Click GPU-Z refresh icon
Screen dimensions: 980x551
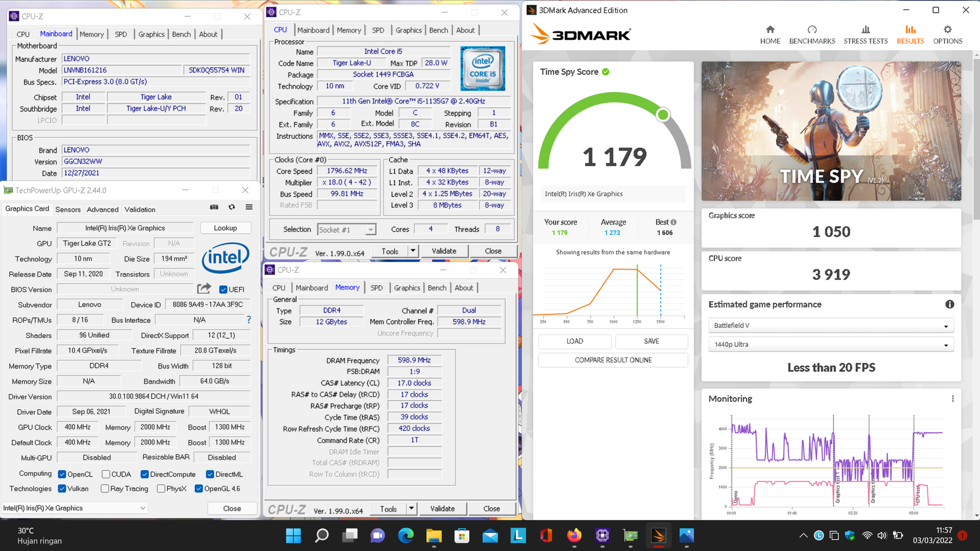[x=232, y=207]
